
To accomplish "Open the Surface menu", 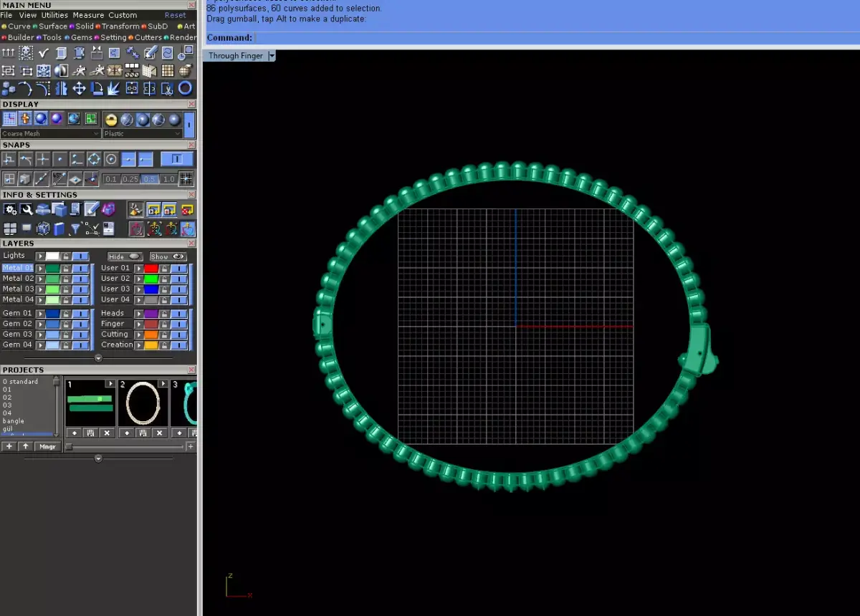I will [x=53, y=27].
